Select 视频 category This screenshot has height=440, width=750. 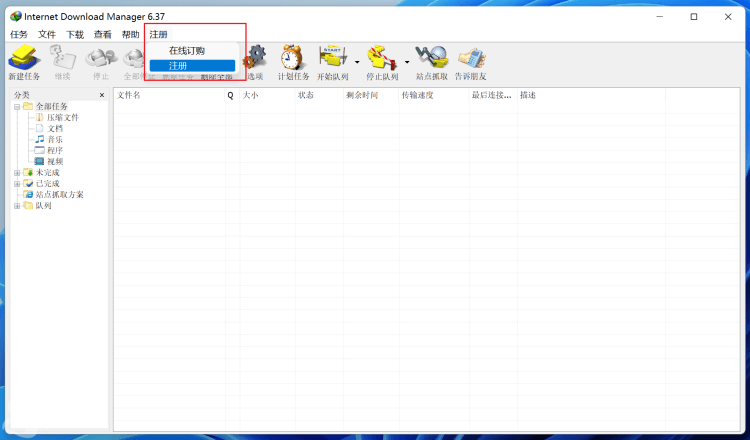[55, 162]
